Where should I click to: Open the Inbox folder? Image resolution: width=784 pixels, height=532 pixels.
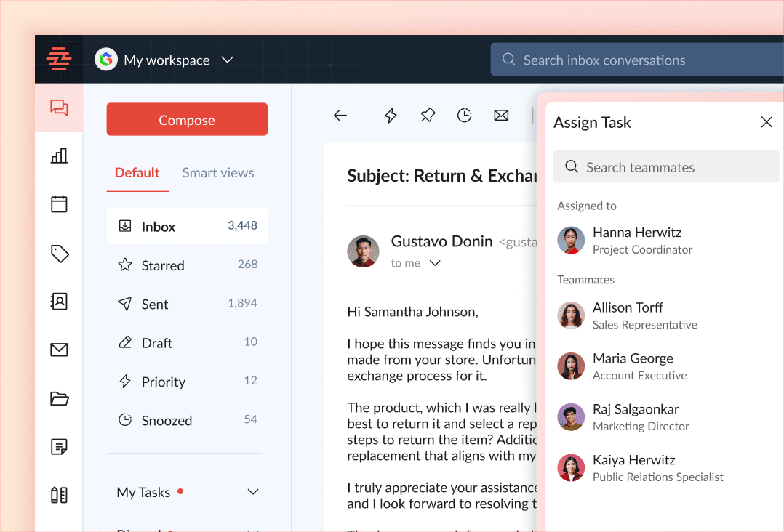(187, 226)
